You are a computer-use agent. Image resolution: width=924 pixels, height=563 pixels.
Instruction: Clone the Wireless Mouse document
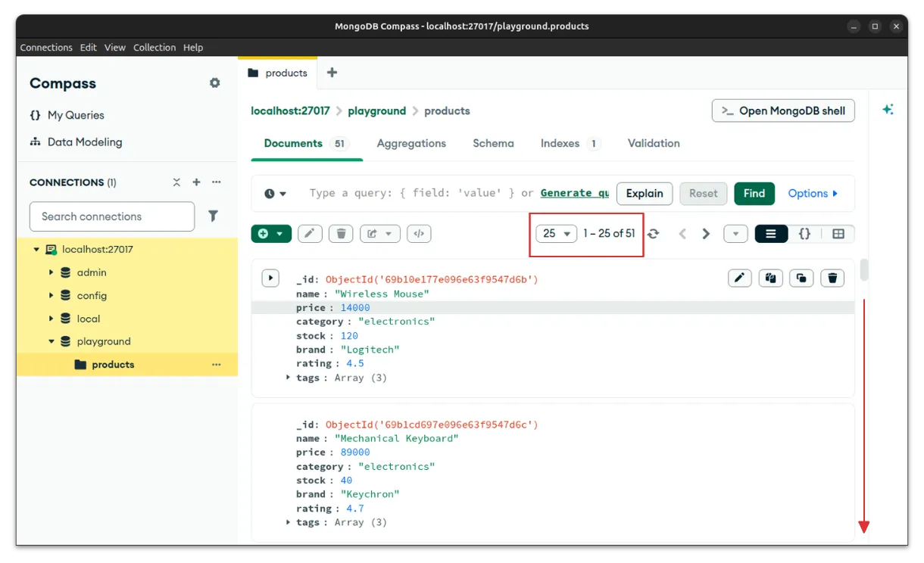(x=801, y=278)
